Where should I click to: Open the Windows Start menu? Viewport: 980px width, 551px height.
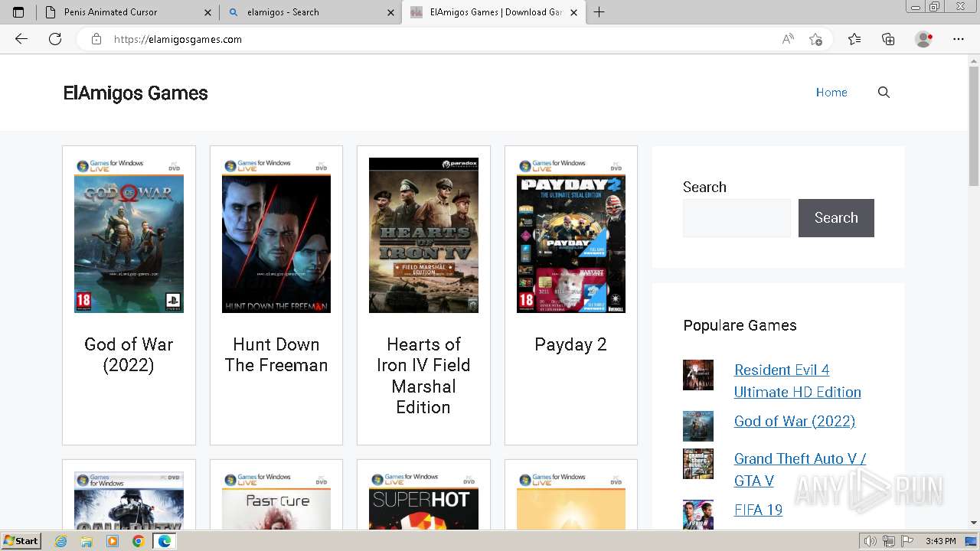pyautogui.click(x=21, y=541)
